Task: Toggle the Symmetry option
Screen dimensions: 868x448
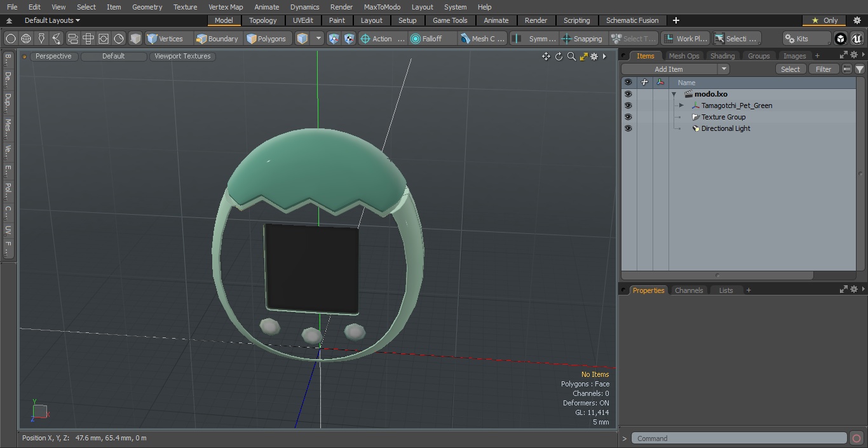Action: pos(534,39)
